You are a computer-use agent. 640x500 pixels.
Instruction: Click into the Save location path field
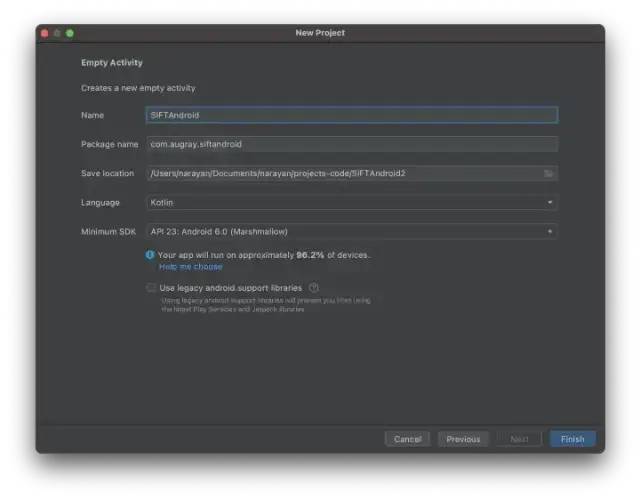pos(340,174)
